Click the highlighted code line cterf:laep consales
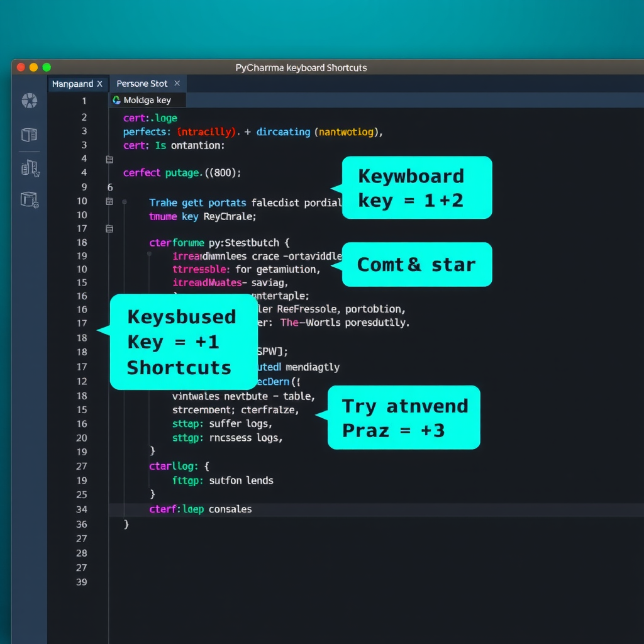The height and width of the screenshot is (644, 644). (201, 509)
